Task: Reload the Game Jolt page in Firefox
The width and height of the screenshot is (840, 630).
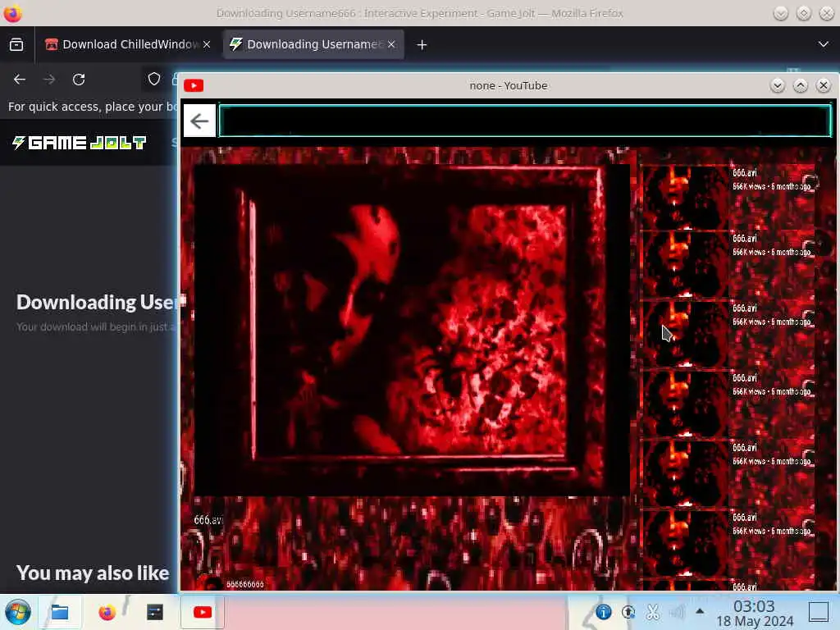Action: tap(79, 80)
